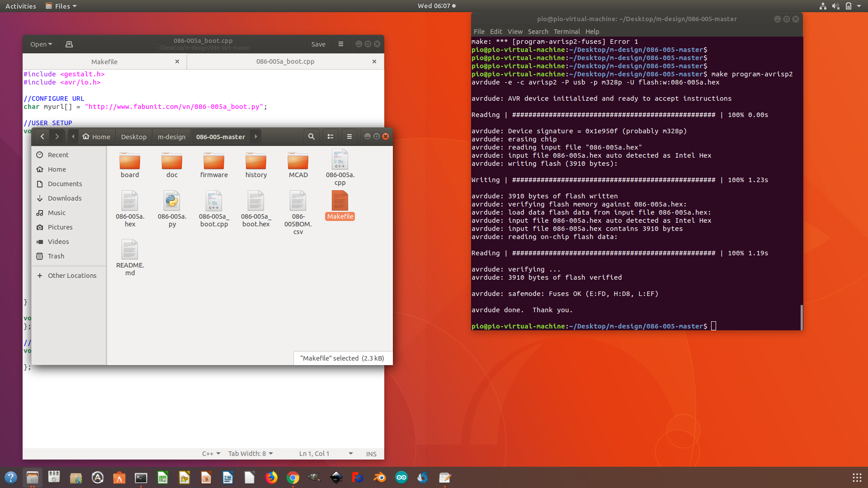The image size is (868, 488).
Task: Open the Help icon in the dock
Action: [x=11, y=478]
